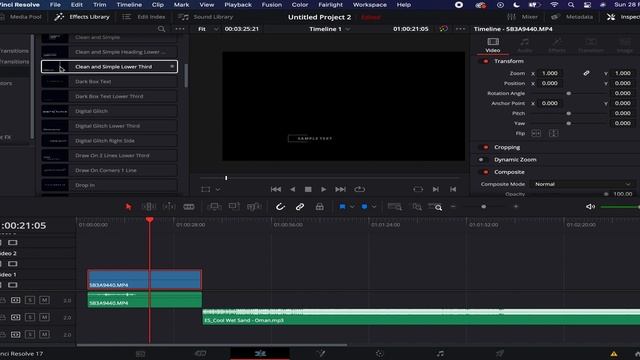
Task: Open the Sound Library panel
Action: point(205,17)
